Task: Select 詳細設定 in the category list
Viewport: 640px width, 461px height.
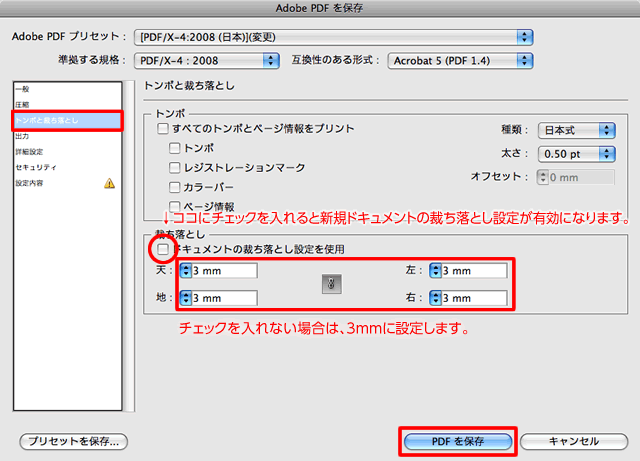Action: point(68,151)
